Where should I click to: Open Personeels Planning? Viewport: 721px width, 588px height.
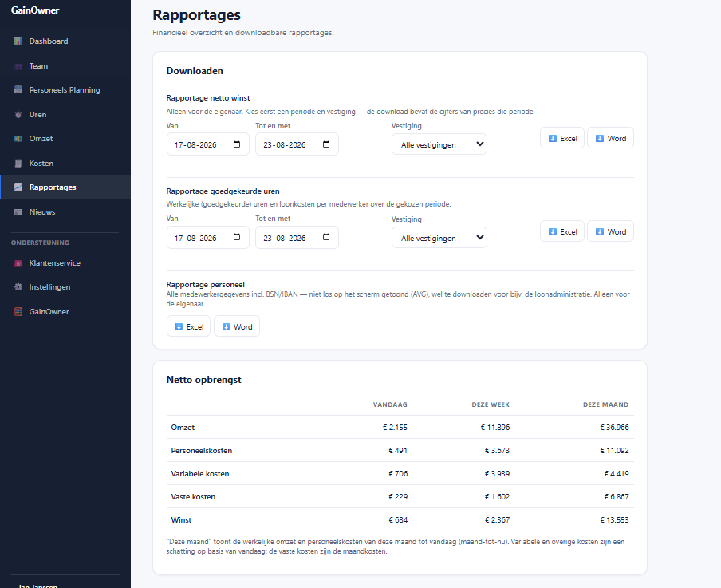(65, 89)
